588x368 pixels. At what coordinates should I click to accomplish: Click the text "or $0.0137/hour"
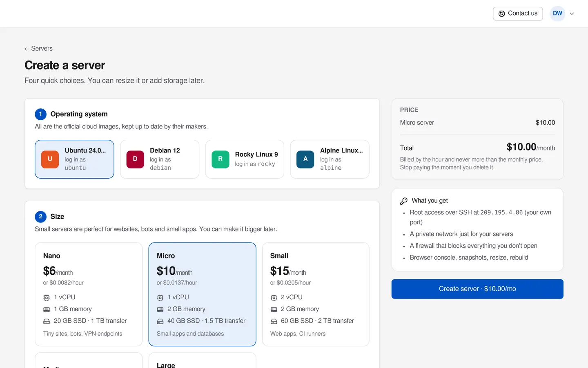177,283
